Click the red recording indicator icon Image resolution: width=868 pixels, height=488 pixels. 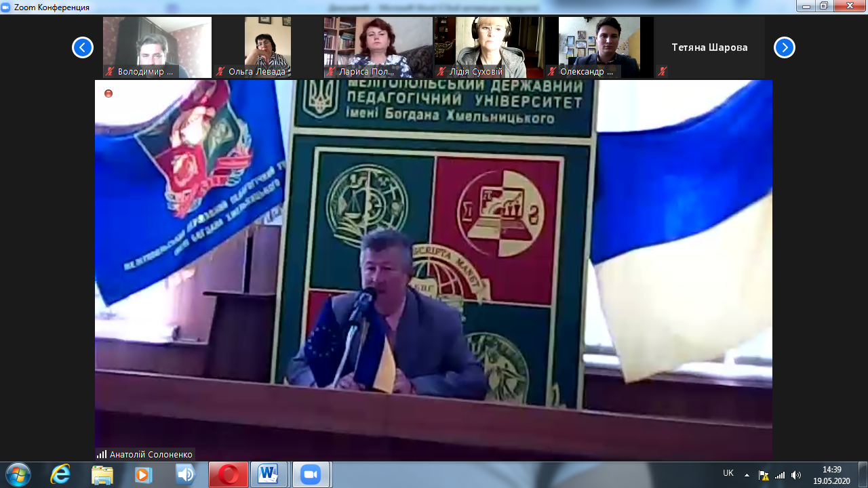(x=108, y=94)
